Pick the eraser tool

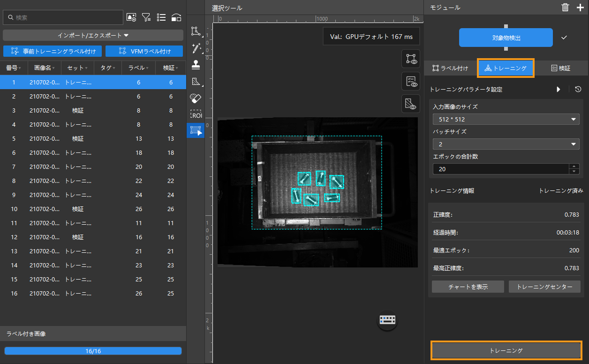click(x=196, y=98)
